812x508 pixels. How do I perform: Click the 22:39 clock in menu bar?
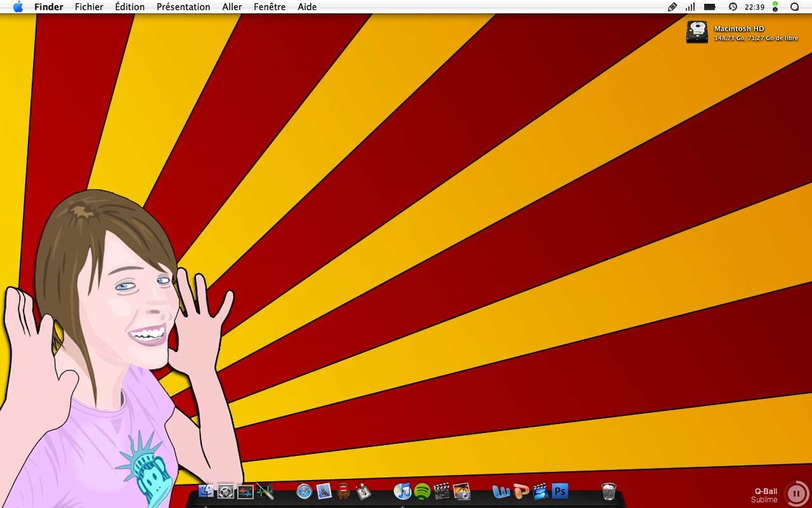754,7
